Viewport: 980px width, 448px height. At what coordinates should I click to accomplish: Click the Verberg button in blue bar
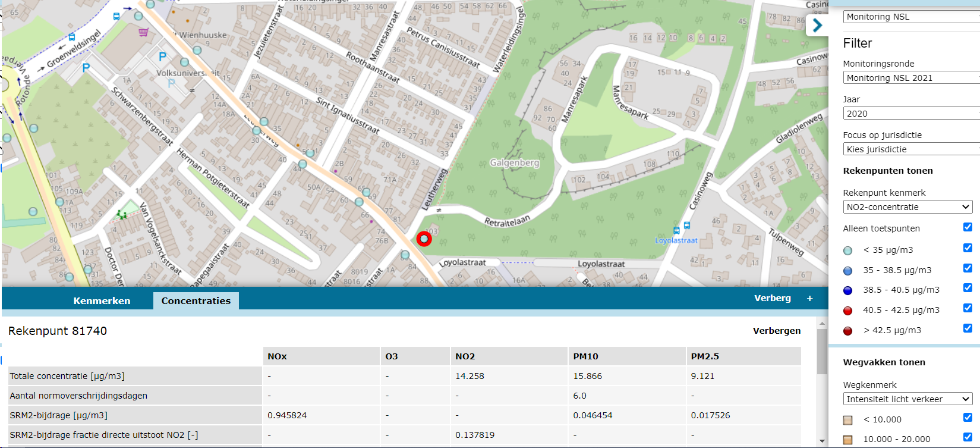[x=773, y=298]
